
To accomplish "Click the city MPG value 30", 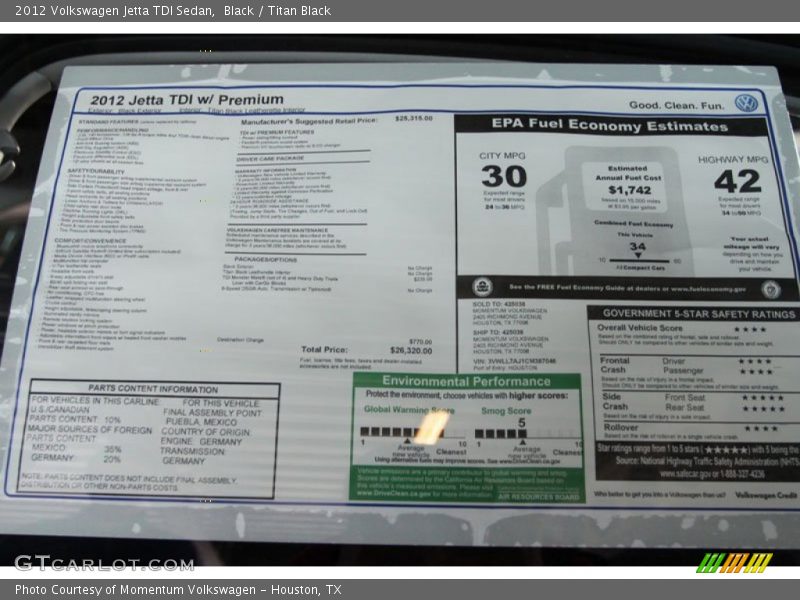I will point(504,177).
